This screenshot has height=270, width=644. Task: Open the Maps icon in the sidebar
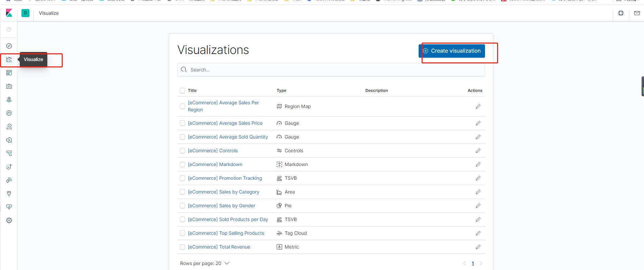(x=9, y=100)
